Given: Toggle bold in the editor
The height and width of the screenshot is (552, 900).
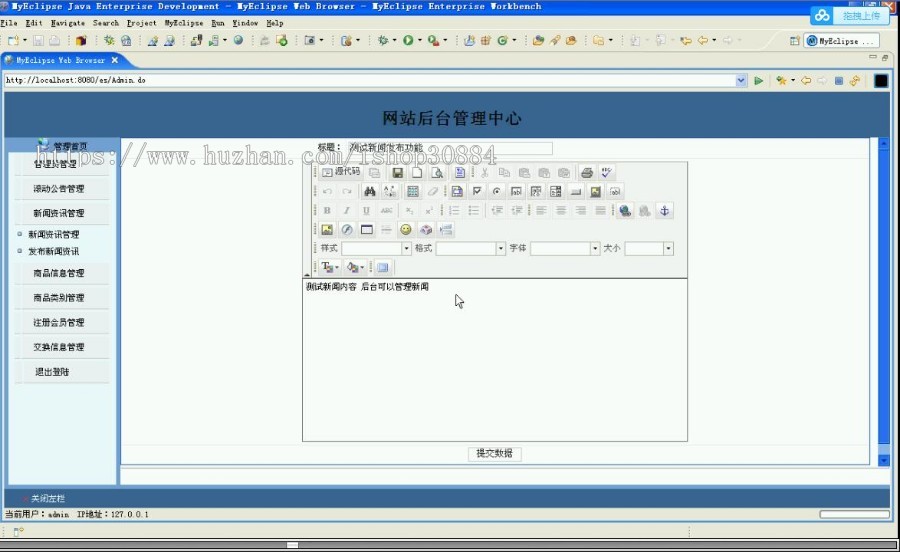Looking at the screenshot, I should [x=327, y=211].
